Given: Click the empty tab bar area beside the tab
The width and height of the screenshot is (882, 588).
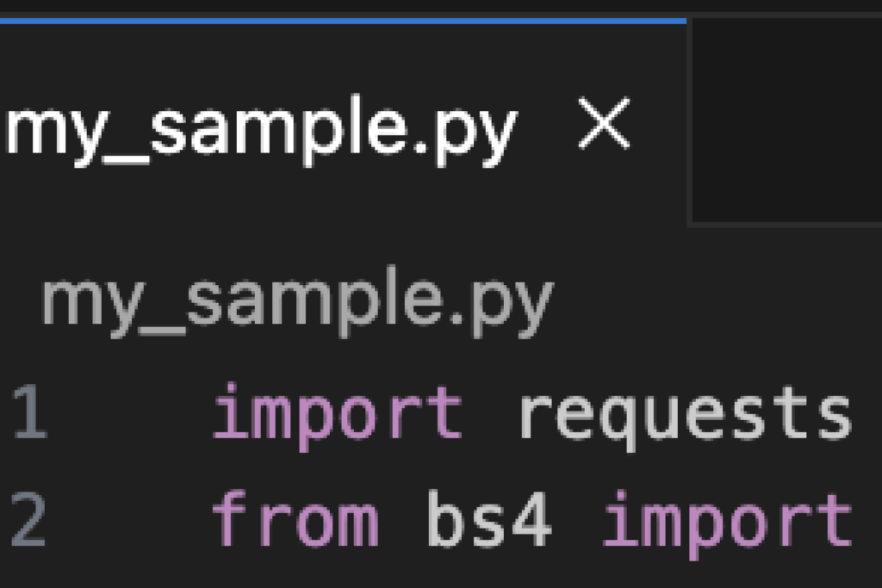Looking at the screenshot, I should coord(786,121).
